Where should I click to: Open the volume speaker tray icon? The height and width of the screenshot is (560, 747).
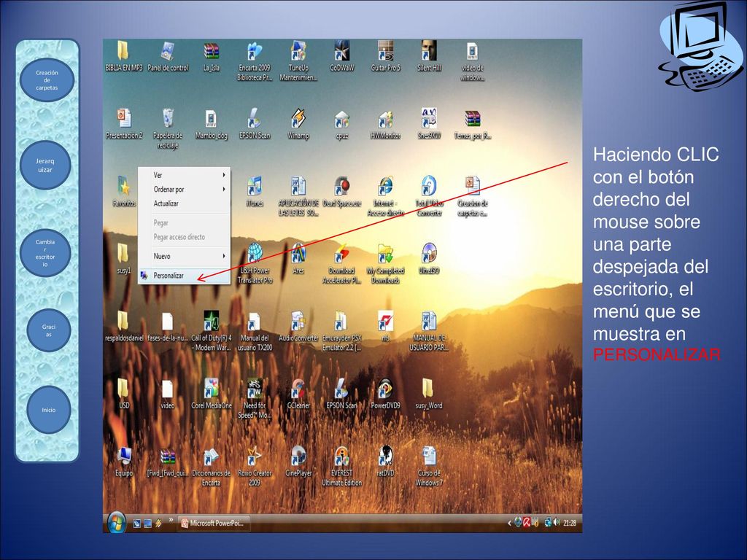[557, 523]
